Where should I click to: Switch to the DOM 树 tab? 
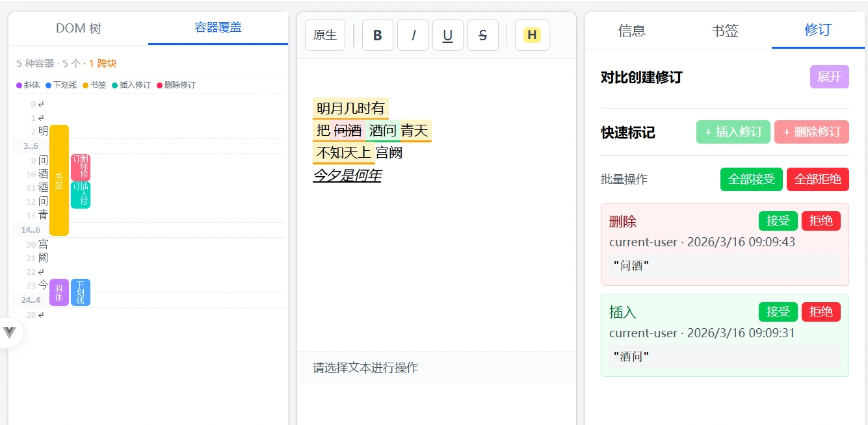point(78,28)
